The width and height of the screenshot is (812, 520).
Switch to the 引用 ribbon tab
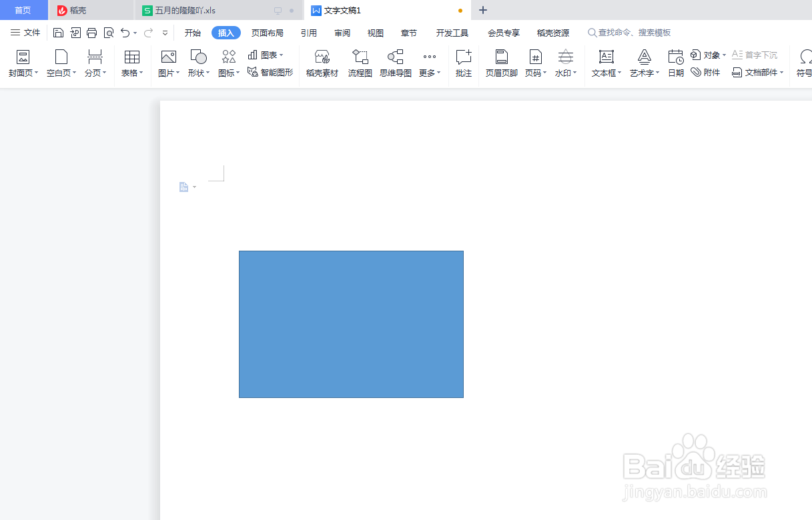(x=309, y=33)
